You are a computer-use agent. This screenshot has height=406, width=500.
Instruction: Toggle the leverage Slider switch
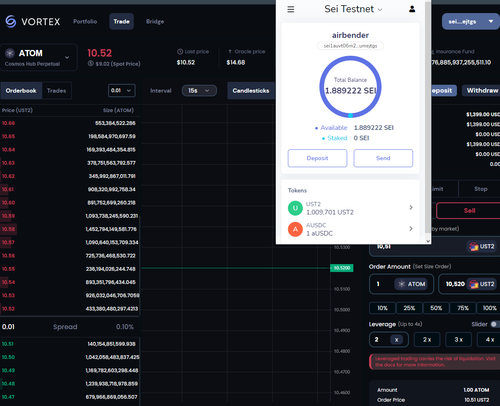[x=495, y=324]
